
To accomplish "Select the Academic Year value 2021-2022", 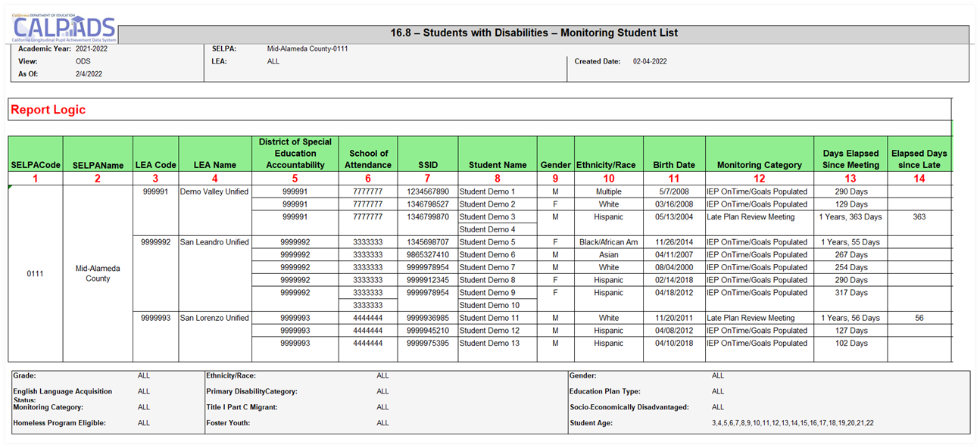I will tap(93, 48).
